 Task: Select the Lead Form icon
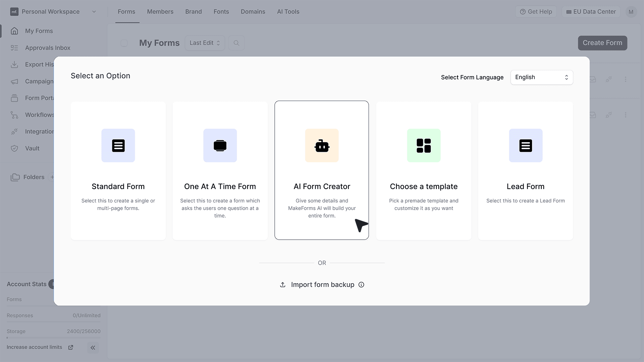click(x=526, y=145)
